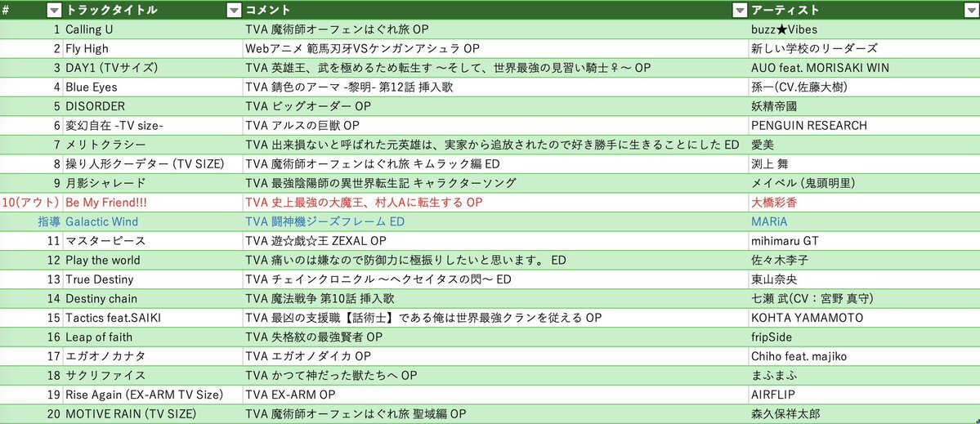The width and height of the screenshot is (980, 424).
Task: Select the 'Chiho feat. majiko' artist cell
Action: [x=864, y=356]
